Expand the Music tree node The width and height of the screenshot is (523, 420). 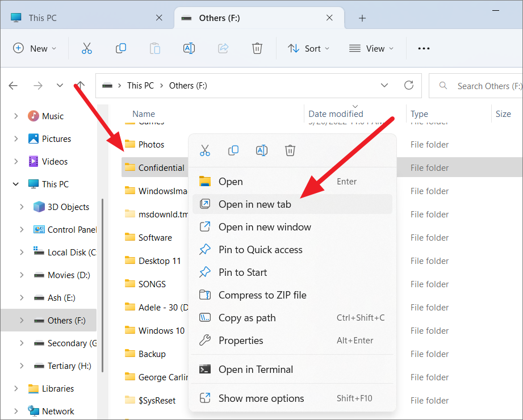pos(16,116)
